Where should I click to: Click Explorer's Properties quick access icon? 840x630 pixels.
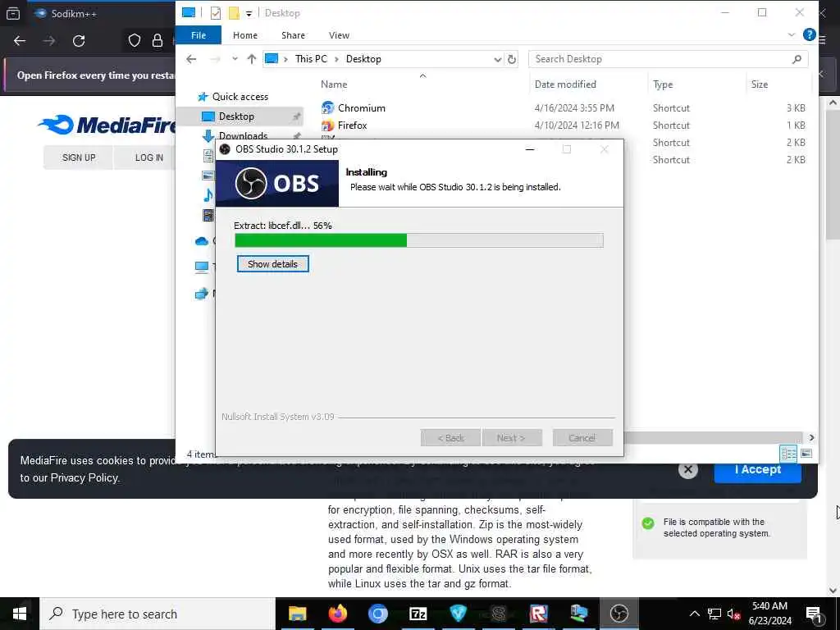[216, 13]
